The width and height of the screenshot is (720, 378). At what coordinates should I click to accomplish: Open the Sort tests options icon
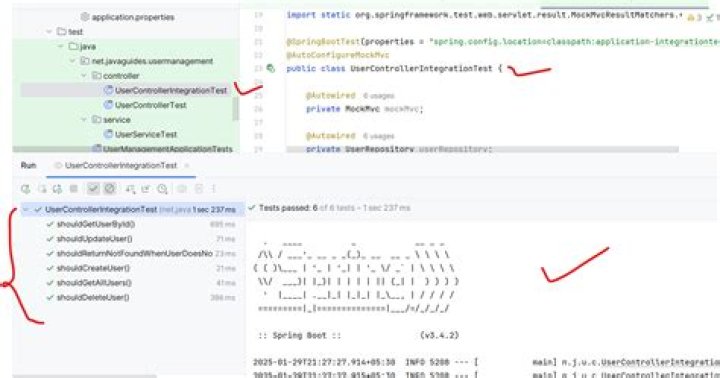pos(130,189)
